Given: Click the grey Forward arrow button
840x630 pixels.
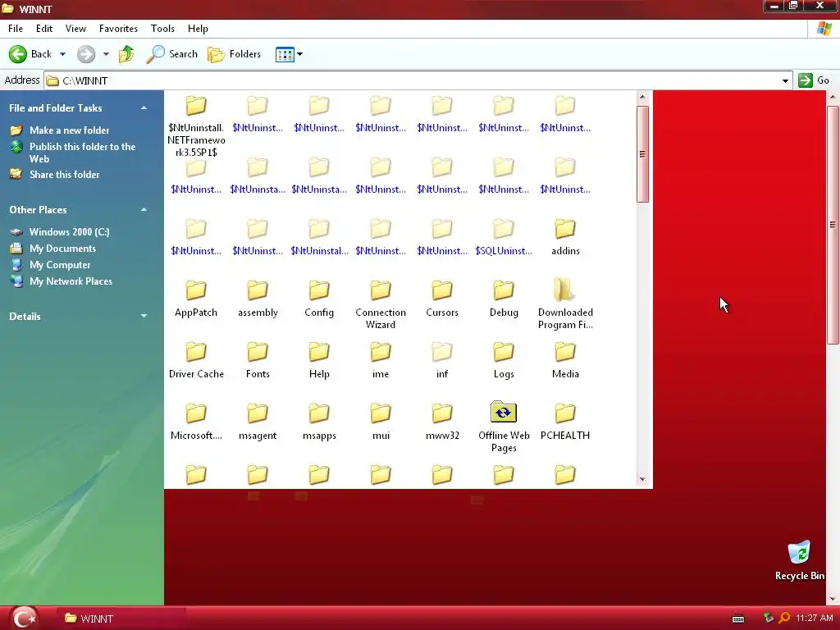Looking at the screenshot, I should pos(85,54).
